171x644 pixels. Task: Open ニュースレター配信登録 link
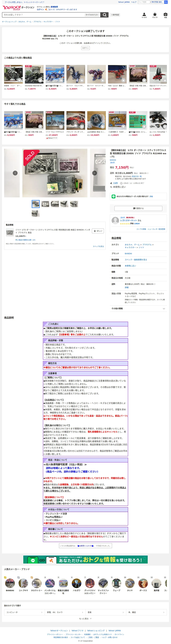tap(156, 229)
